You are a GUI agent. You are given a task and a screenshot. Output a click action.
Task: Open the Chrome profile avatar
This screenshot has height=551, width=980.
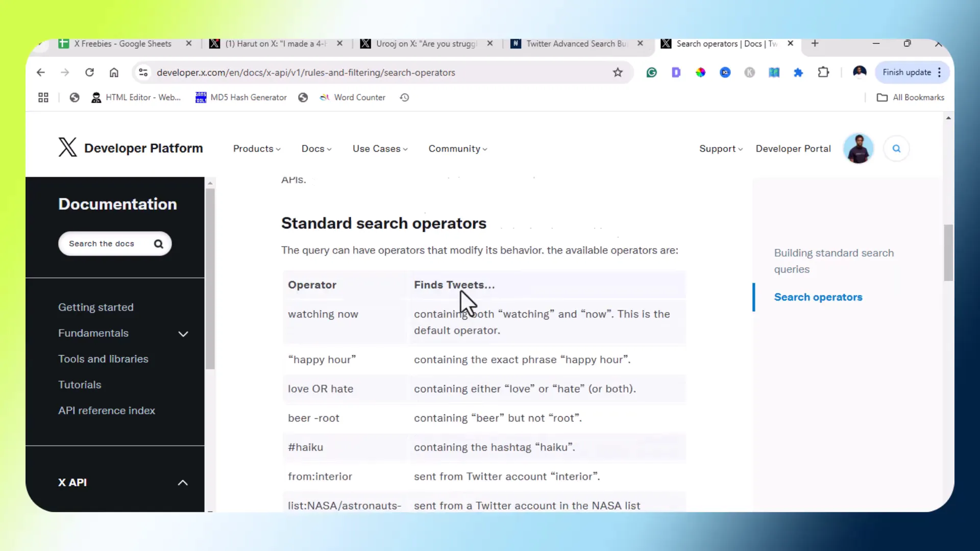click(x=860, y=72)
